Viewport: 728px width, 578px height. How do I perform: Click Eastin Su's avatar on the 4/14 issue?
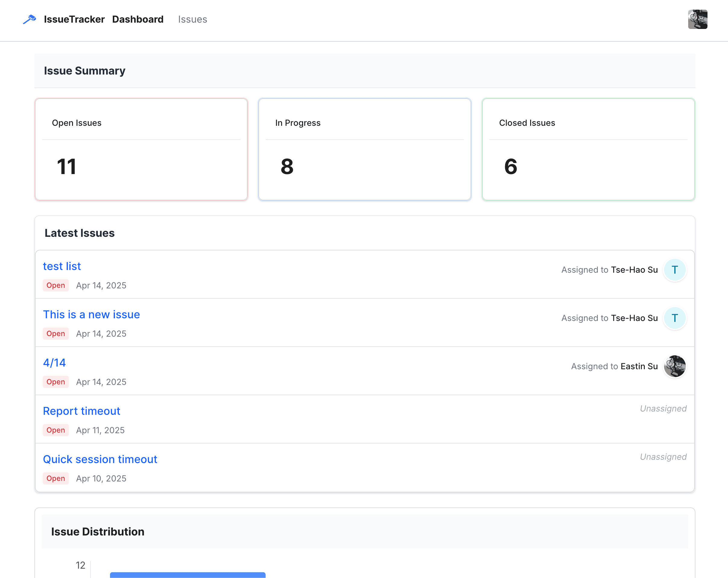coord(675,366)
